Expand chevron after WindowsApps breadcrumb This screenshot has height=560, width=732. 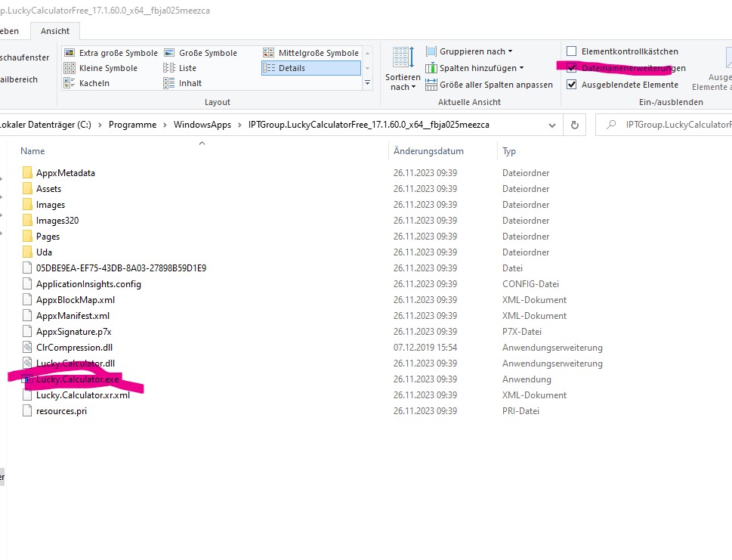pos(239,125)
